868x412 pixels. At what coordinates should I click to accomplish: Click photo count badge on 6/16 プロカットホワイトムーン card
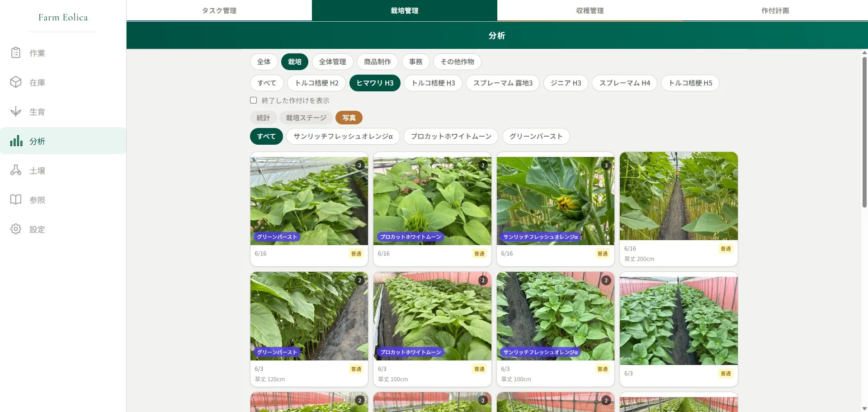click(483, 166)
